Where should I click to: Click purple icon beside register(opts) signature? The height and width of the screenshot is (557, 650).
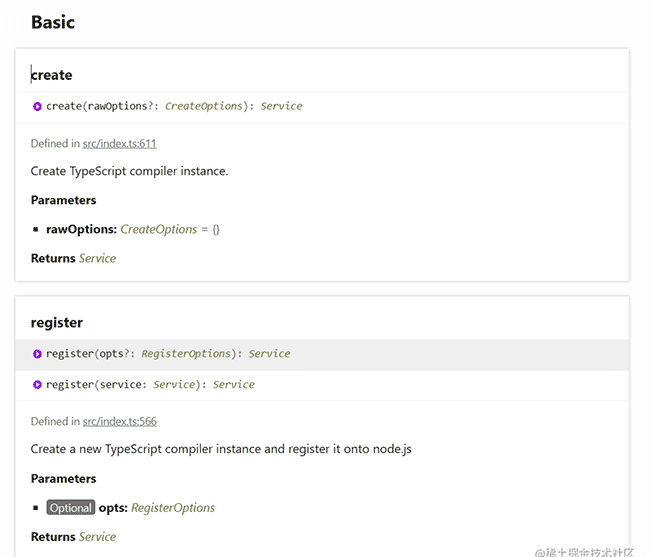click(x=37, y=354)
